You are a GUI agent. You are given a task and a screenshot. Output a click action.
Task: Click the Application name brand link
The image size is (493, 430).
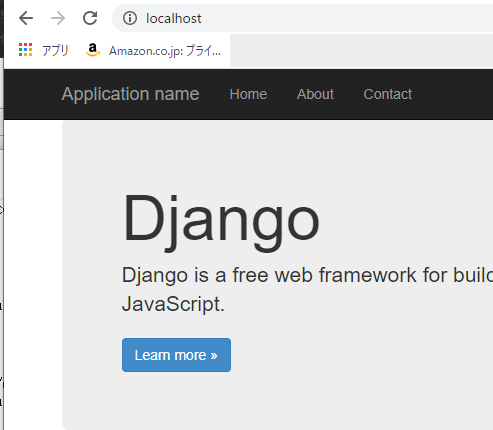130,94
